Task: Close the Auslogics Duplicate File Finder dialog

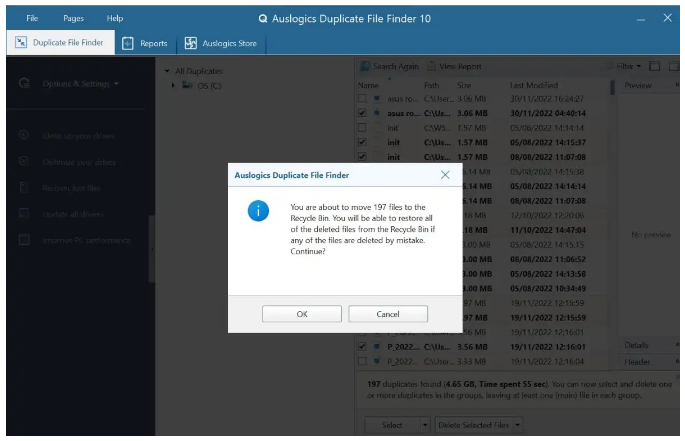Action: click(445, 175)
